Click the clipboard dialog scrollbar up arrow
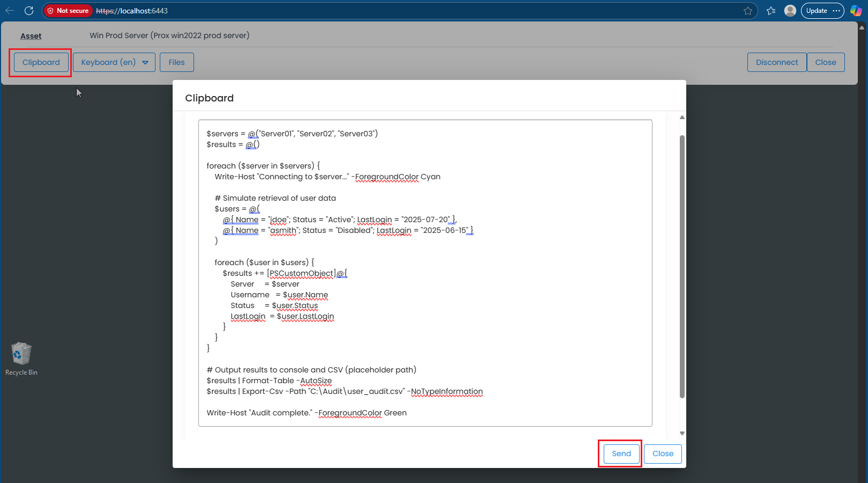The image size is (868, 483). pyautogui.click(x=682, y=117)
